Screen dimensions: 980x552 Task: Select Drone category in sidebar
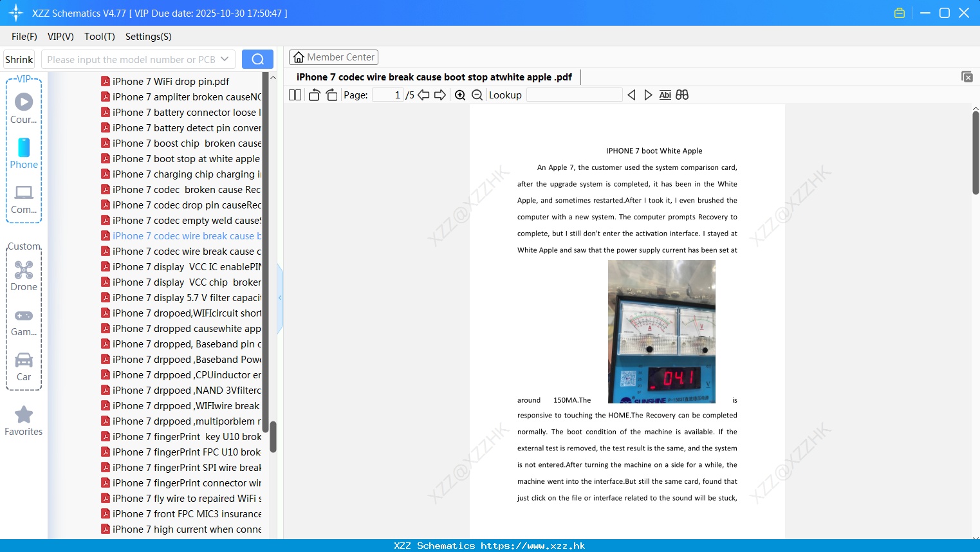point(24,276)
